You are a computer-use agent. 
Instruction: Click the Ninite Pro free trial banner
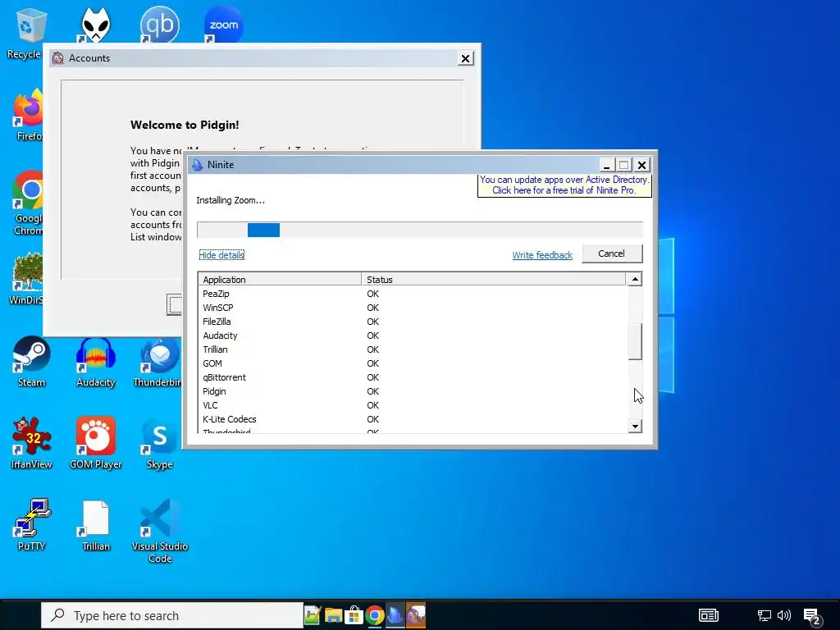564,185
